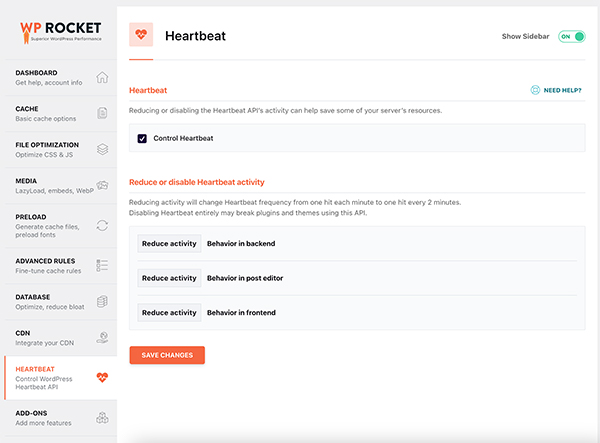Screen dimensions: 600x443
Task: Click the Cache file icon in sidebar
Action: point(101,114)
